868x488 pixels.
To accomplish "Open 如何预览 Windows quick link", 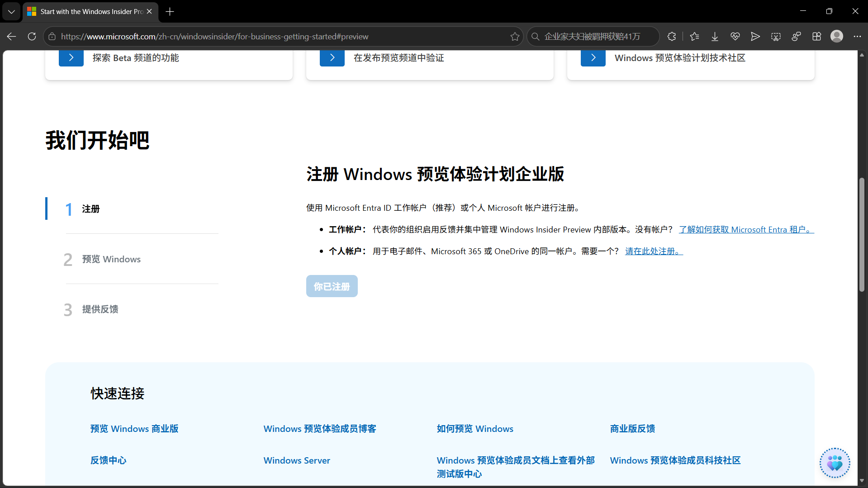I will click(x=475, y=429).
